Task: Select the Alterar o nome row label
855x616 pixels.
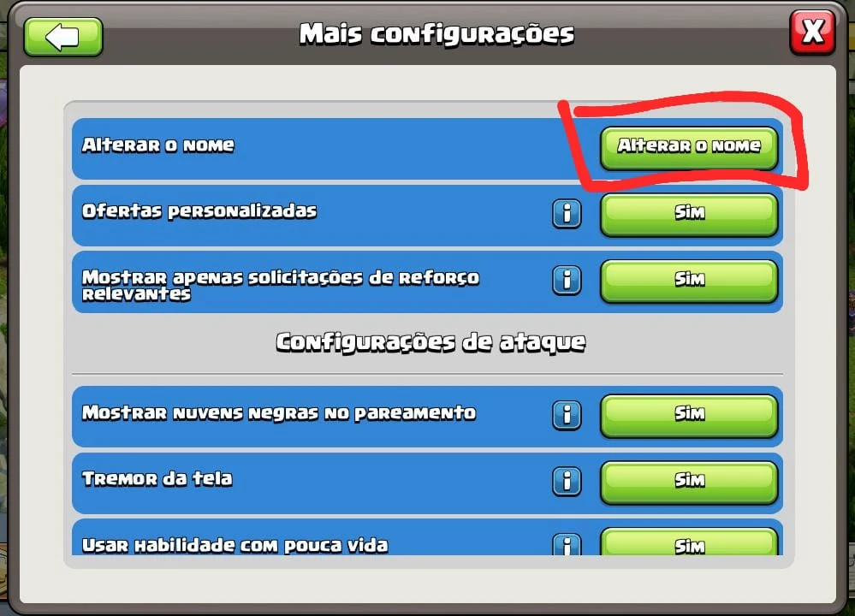Action: [158, 145]
